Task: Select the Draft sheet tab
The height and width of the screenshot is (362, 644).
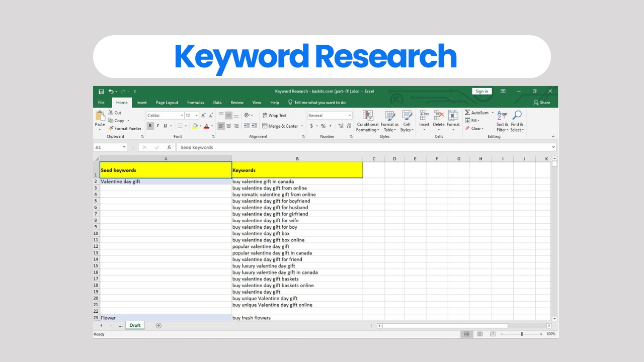Action: tap(135, 325)
